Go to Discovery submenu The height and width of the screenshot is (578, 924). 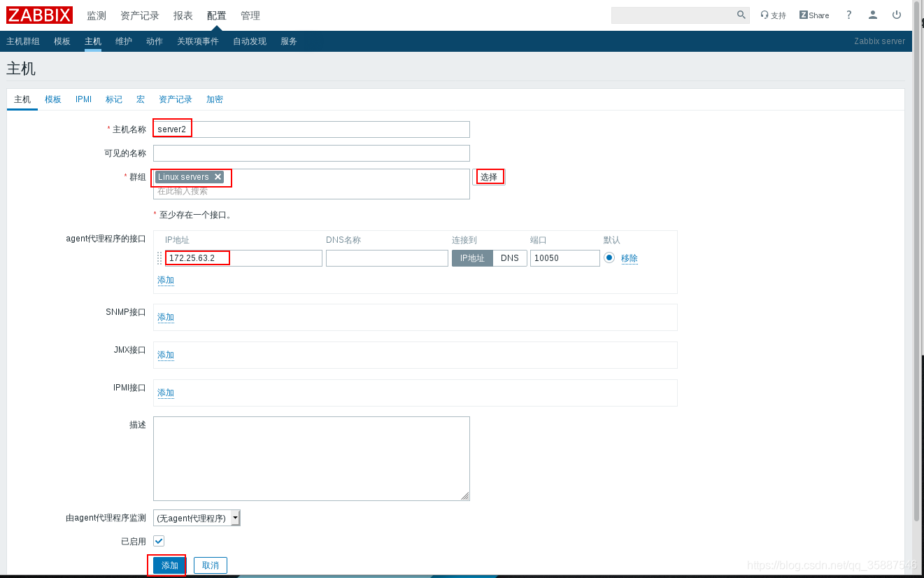(x=250, y=41)
